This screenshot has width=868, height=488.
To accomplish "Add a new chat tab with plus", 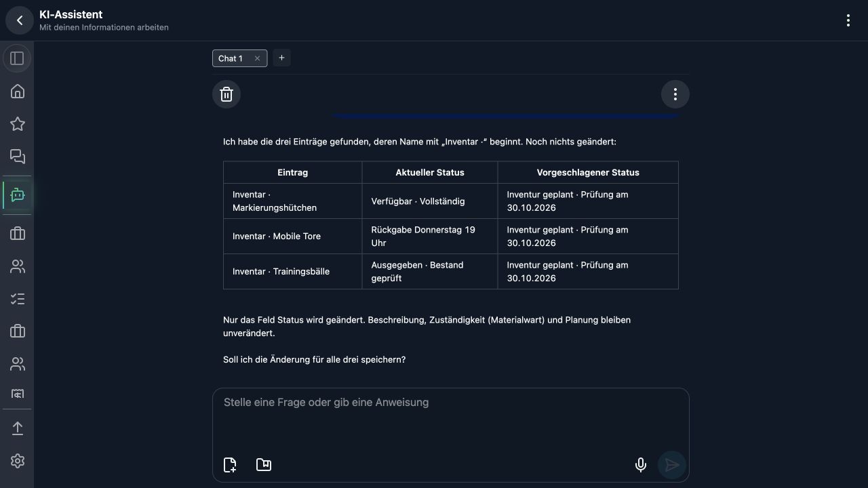I will coord(281,58).
